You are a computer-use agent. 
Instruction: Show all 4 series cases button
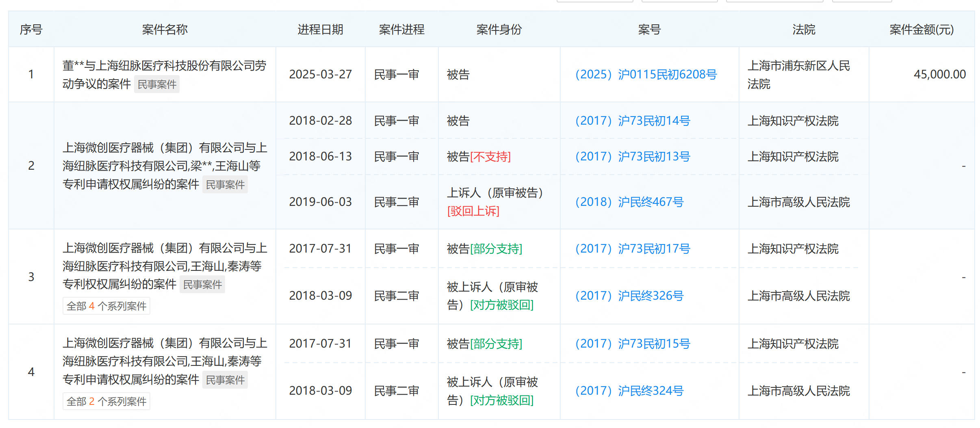106,306
